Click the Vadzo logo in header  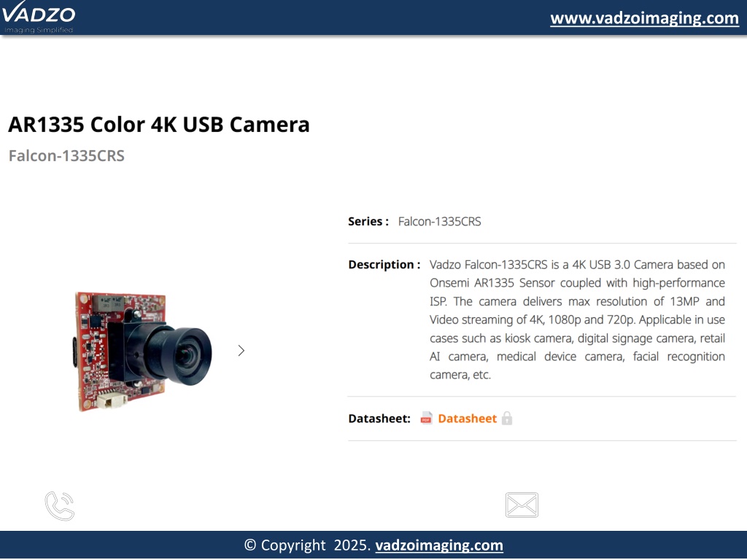38,17
